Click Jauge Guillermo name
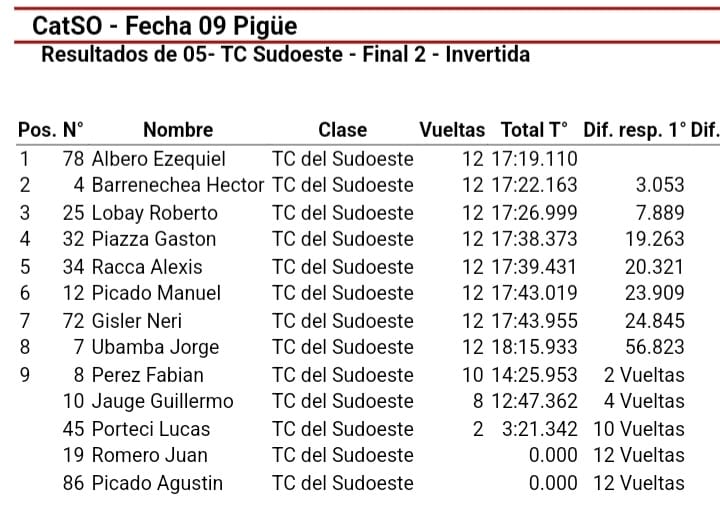The height and width of the screenshot is (530, 720). [x=163, y=401]
